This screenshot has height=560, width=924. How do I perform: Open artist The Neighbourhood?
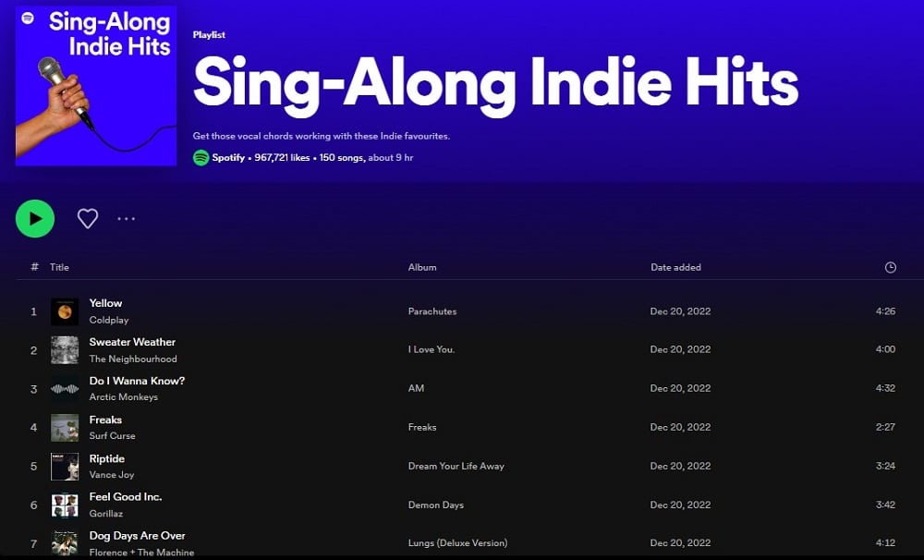133,359
